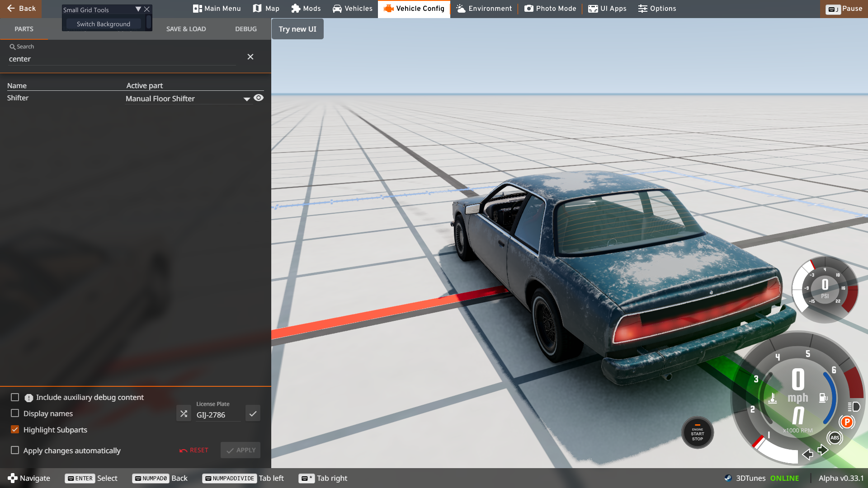Click the RESET button
This screenshot has height=488, width=868.
[x=194, y=450]
